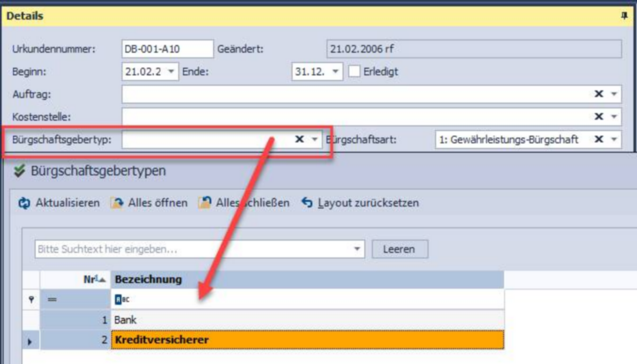Open the Beginn date dropdown
This screenshot has width=637, height=364.
tap(171, 72)
